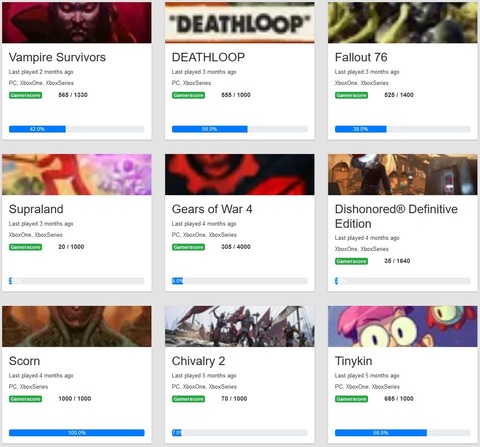480x447 pixels.
Task: Click the Gamerscore badge under Scorn
Action: coord(25,399)
